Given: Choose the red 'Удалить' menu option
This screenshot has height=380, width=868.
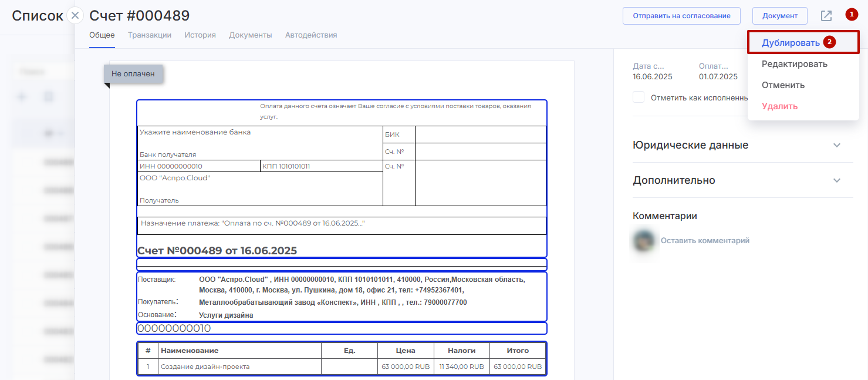Looking at the screenshot, I should 779,106.
